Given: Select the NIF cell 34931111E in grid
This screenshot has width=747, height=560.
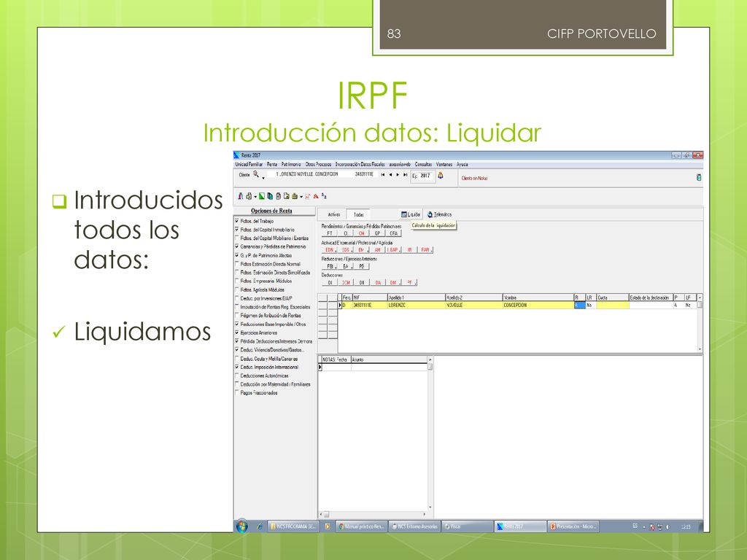Looking at the screenshot, I should click(x=369, y=306).
